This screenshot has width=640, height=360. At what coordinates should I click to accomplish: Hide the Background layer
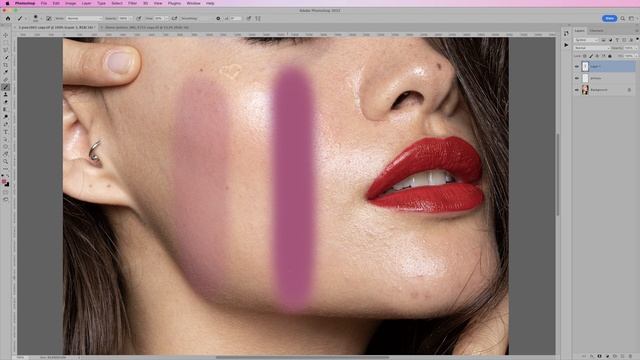[577, 90]
